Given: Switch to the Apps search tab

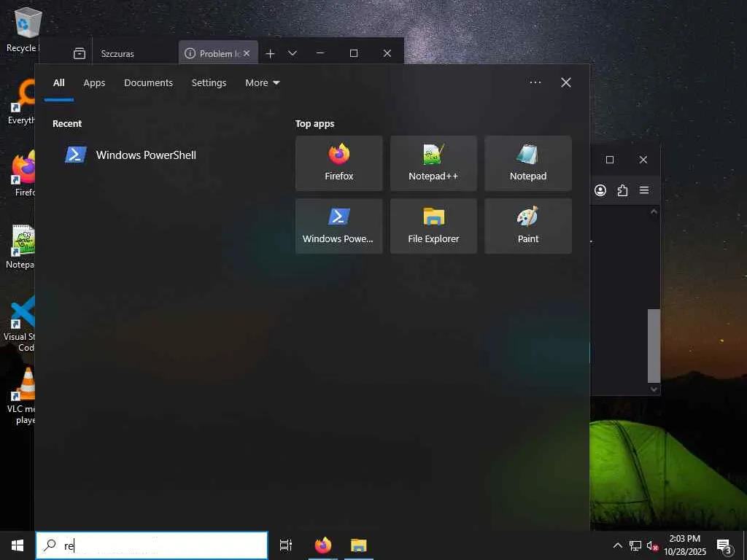Looking at the screenshot, I should pos(94,83).
